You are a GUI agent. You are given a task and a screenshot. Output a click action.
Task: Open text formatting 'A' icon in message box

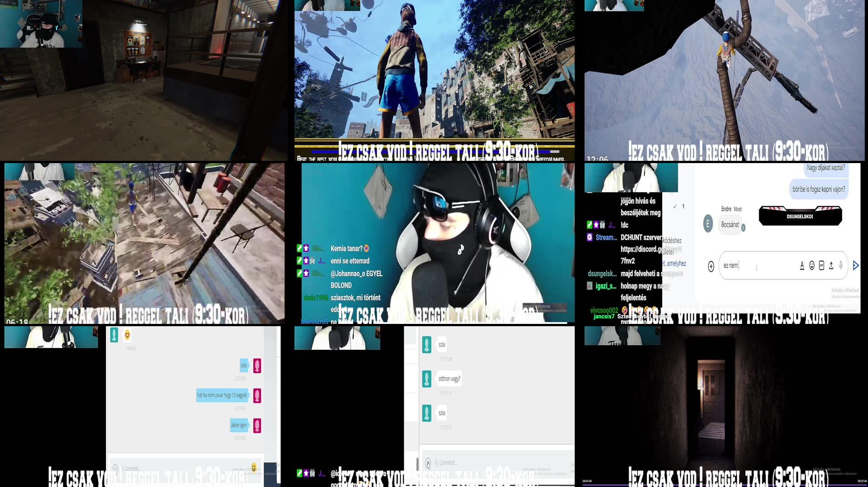pyautogui.click(x=802, y=265)
